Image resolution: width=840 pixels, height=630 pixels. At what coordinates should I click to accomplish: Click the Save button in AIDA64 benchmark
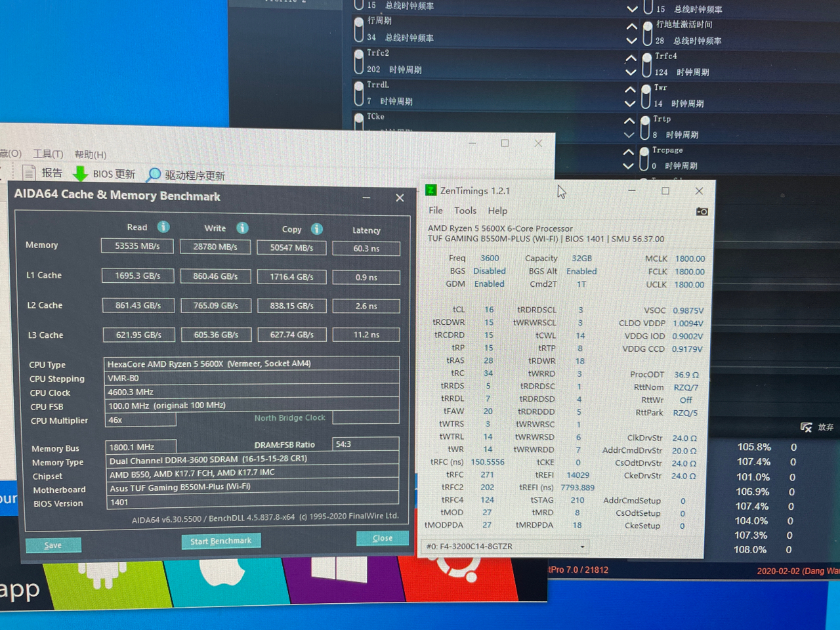[53, 545]
